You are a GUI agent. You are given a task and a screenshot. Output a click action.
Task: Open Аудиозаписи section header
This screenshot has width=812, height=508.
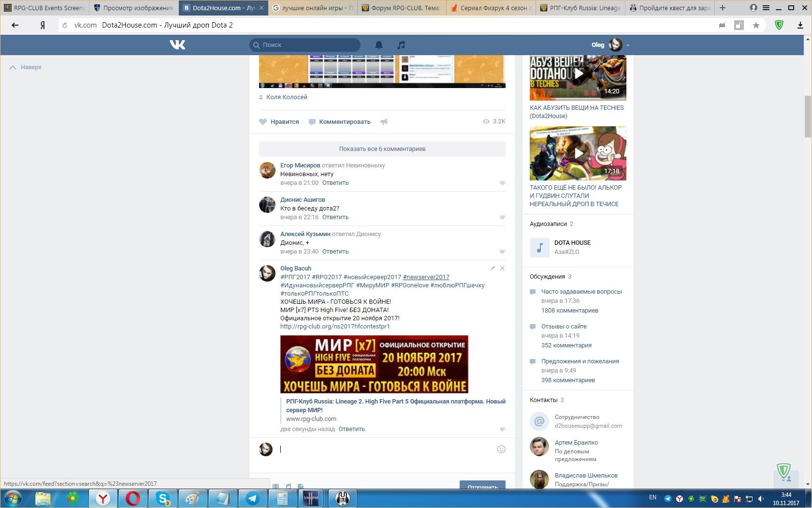coord(548,224)
